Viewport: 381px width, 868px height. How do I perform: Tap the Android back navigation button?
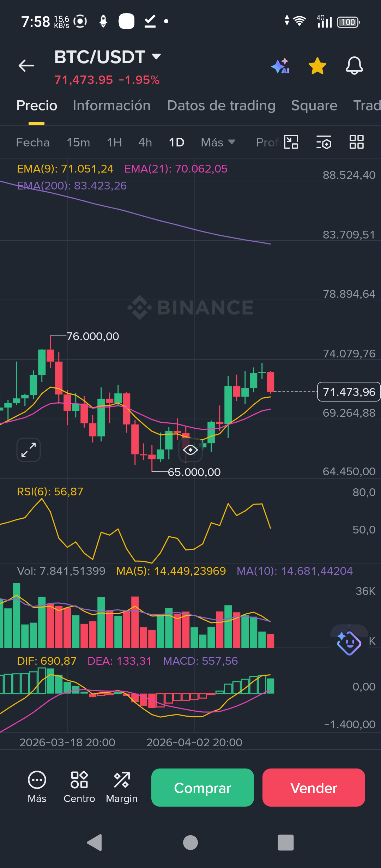[95, 843]
